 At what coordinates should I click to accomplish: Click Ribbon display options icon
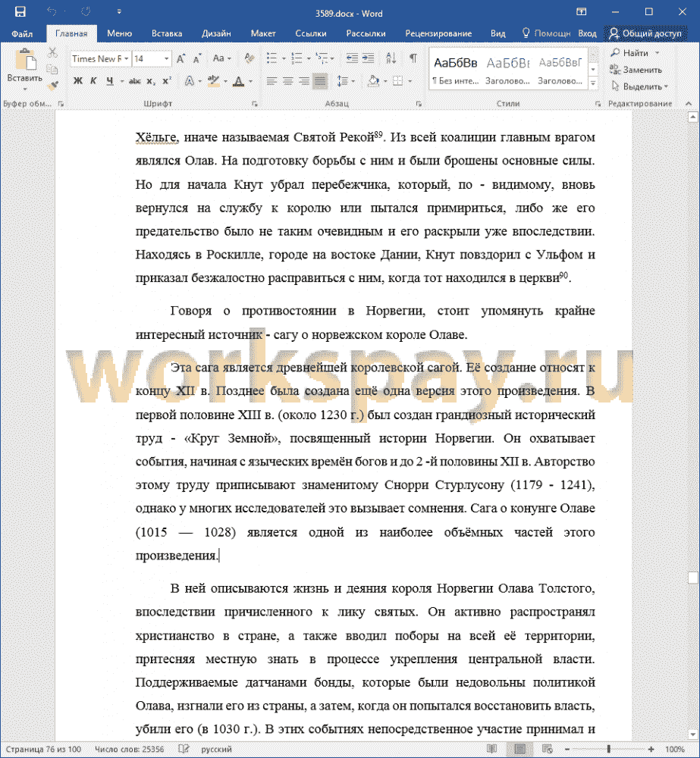click(x=581, y=11)
